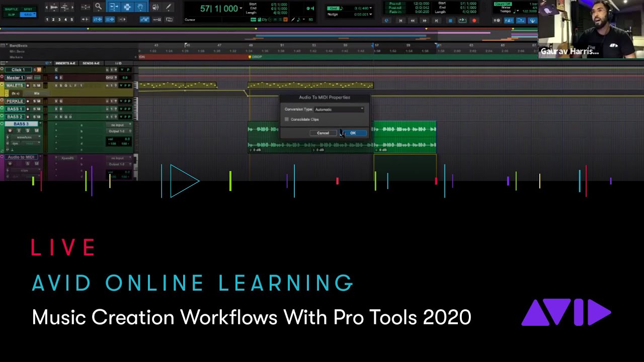Image resolution: width=644 pixels, height=362 pixels.
Task: Click the audio waveform zoom icon
Action: [54, 7]
